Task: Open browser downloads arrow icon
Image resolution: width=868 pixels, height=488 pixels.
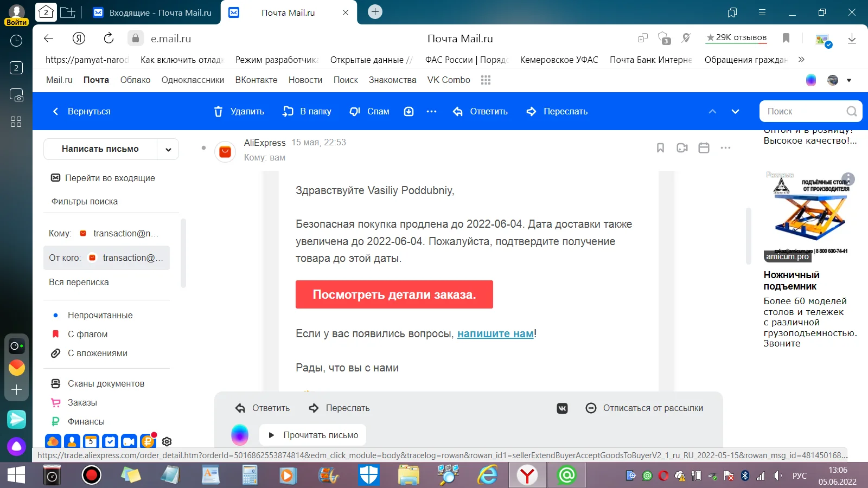Action: tap(852, 38)
